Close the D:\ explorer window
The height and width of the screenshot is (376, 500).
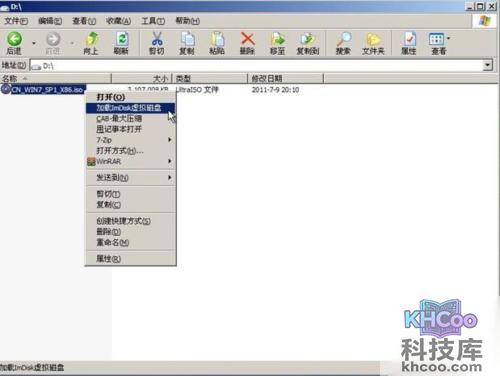pyautogui.click(x=492, y=6)
